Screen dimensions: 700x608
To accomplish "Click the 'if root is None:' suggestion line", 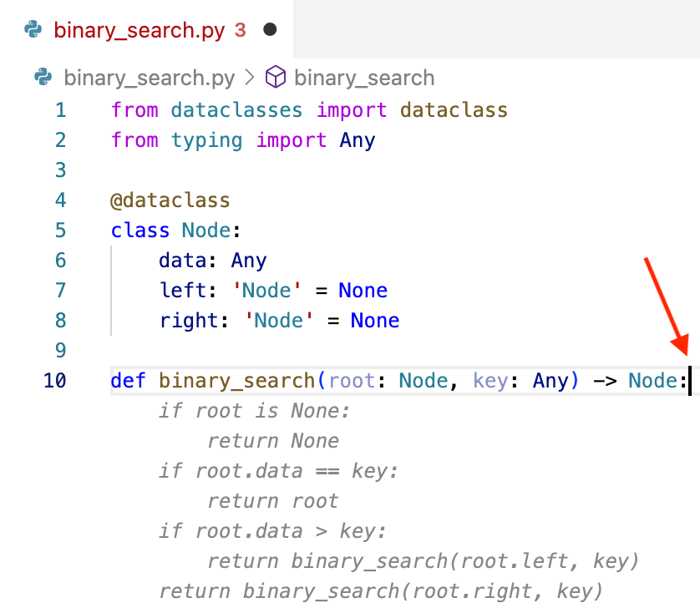I will (254, 411).
